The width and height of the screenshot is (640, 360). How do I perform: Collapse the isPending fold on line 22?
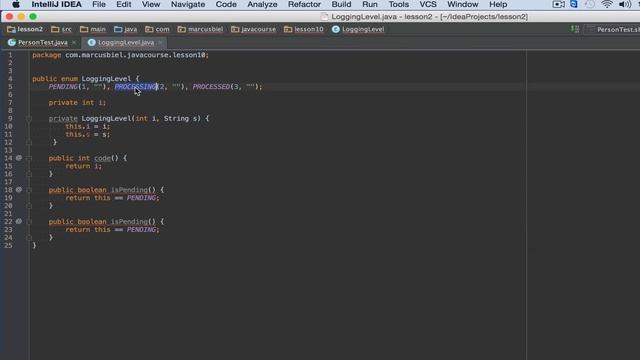pos(29,222)
